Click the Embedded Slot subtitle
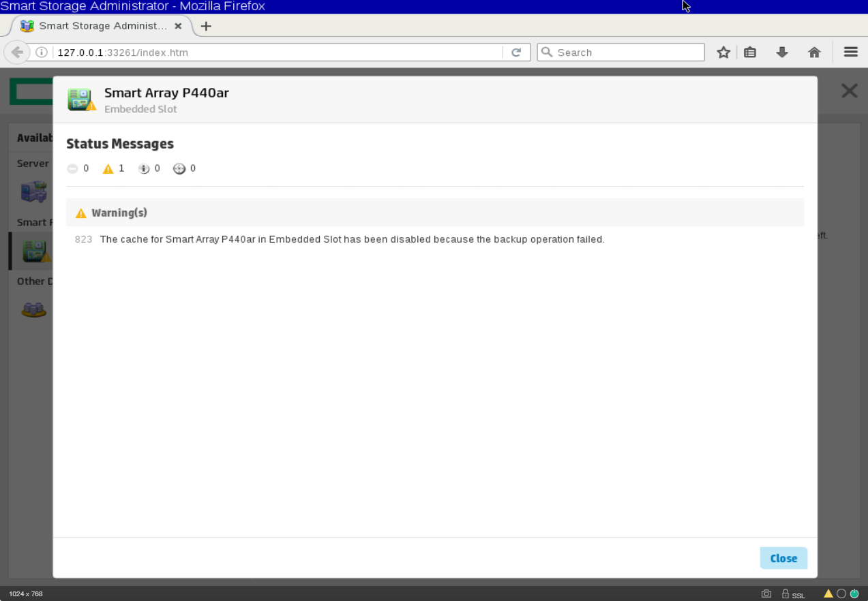The height and width of the screenshot is (601, 868). click(x=140, y=109)
